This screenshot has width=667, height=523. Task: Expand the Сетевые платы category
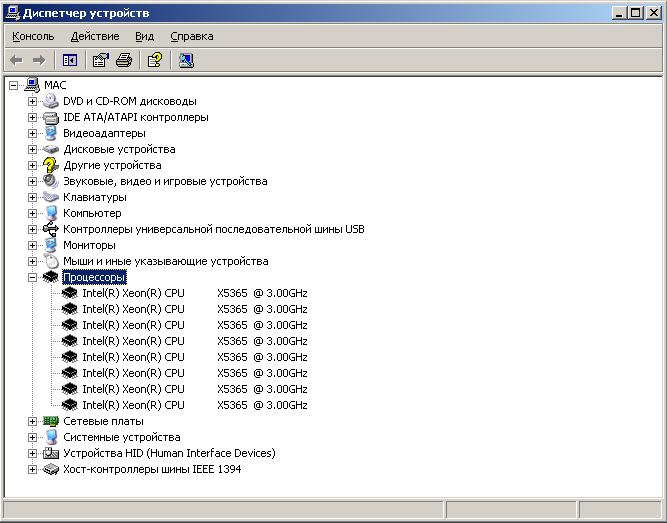[32, 421]
